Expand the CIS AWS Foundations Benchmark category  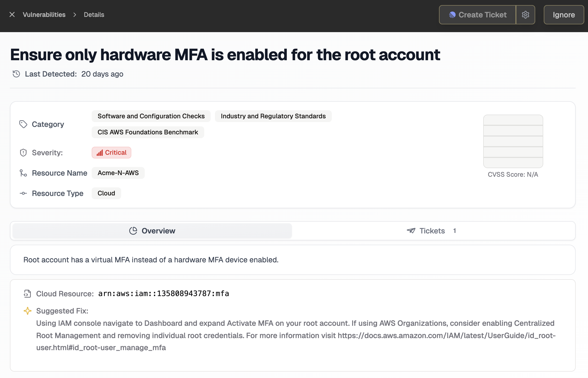[148, 132]
